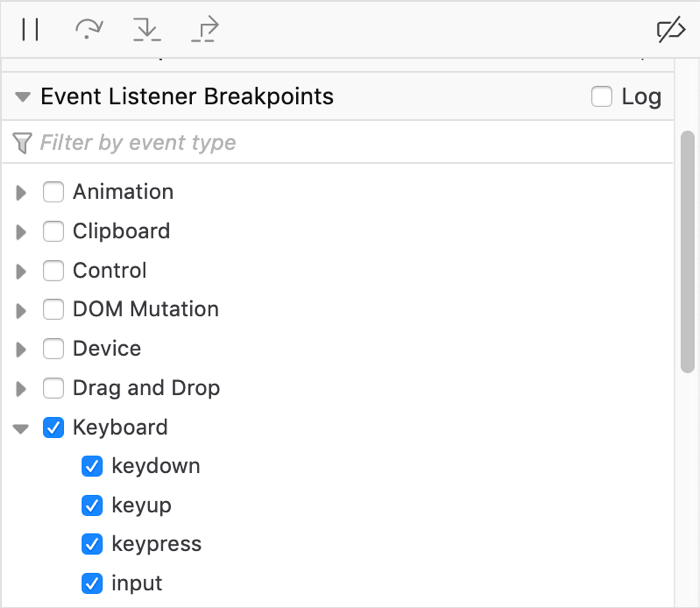Click the Pause debugger icon
This screenshot has height=608, width=700.
(x=30, y=30)
